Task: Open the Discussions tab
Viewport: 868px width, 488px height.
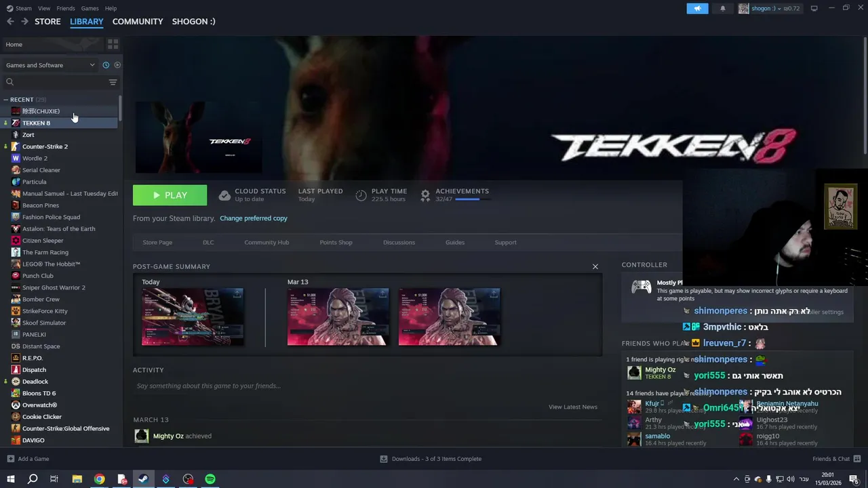Action: coord(399,243)
